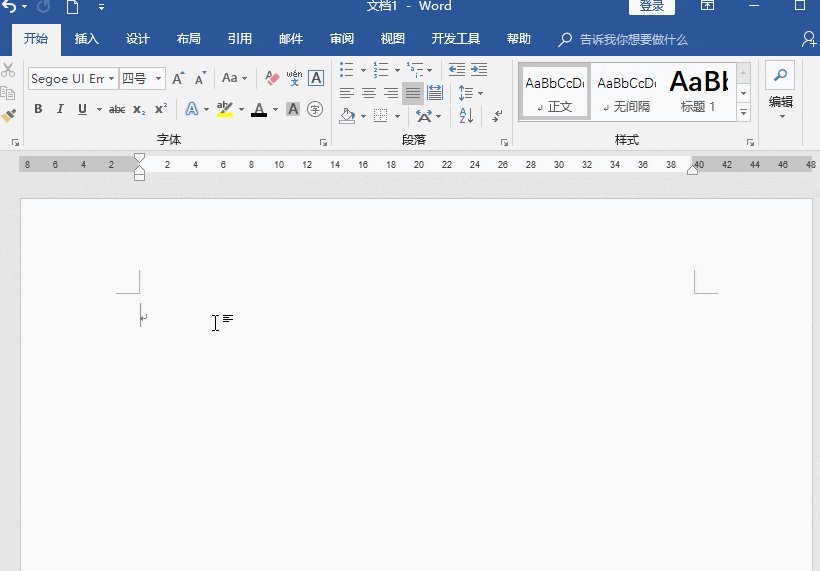Toggle Italic formatting
The height and width of the screenshot is (571, 820).
click(x=60, y=109)
